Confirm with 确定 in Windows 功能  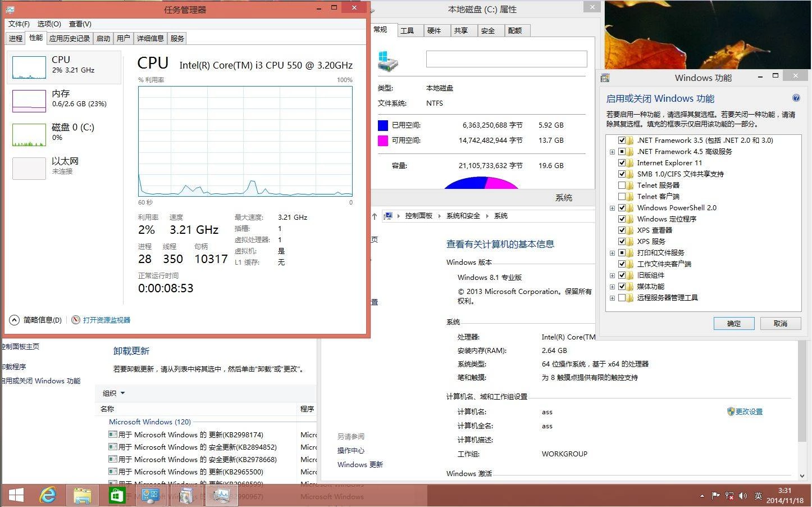734,323
